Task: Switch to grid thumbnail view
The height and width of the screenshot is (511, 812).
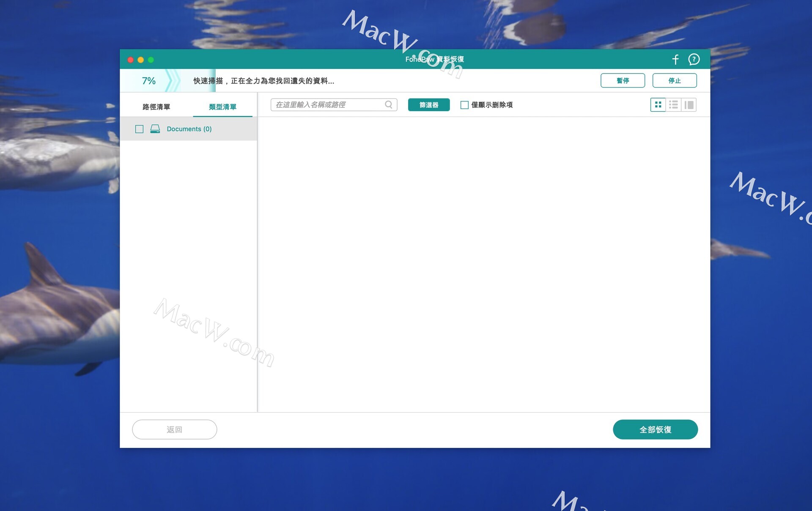Action: point(658,105)
